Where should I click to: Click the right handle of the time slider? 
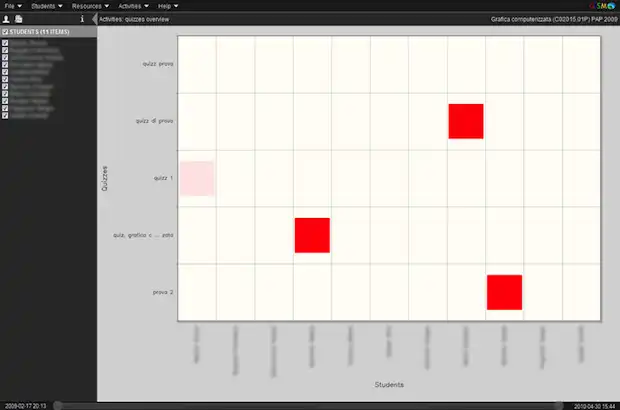pyautogui.click(x=559, y=406)
